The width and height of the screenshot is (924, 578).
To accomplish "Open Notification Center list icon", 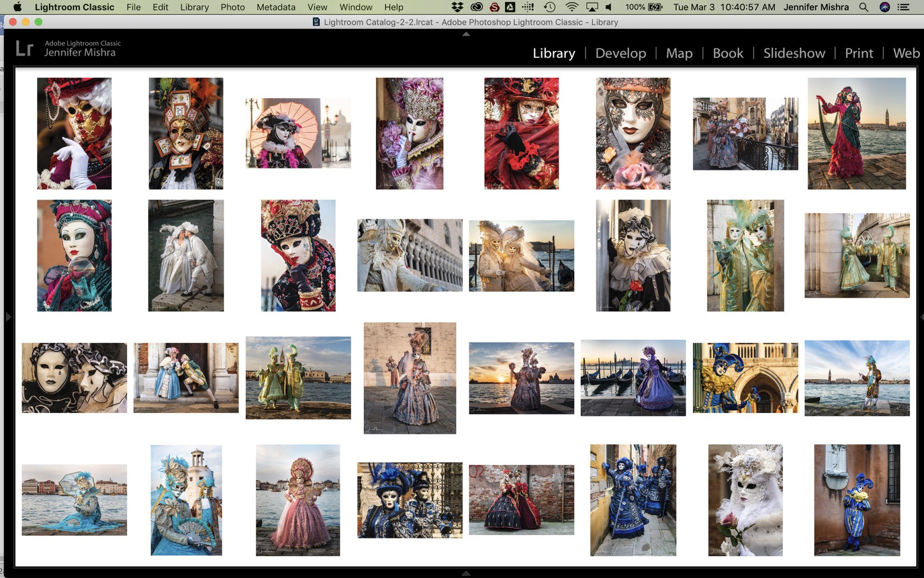I will coord(903,7).
